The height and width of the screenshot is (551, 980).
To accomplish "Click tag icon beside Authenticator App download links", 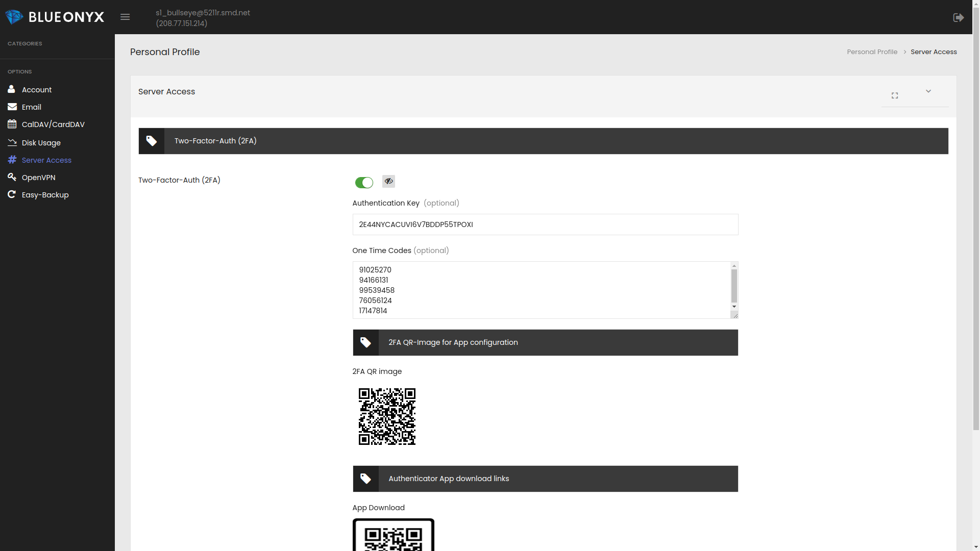I will [x=365, y=479].
